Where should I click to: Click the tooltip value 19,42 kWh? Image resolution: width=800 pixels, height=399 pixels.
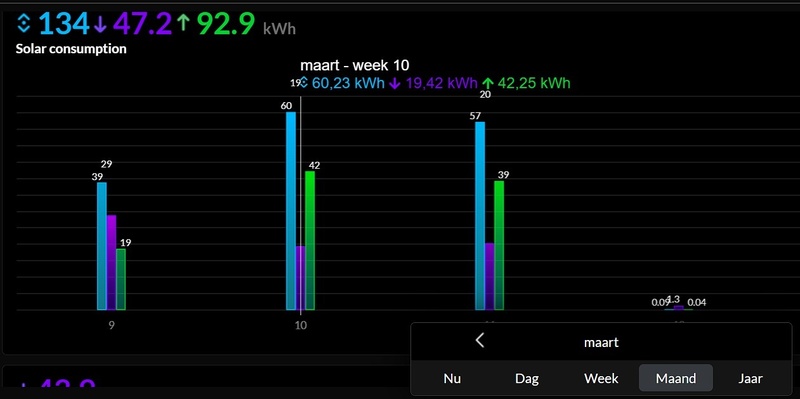tap(442, 83)
